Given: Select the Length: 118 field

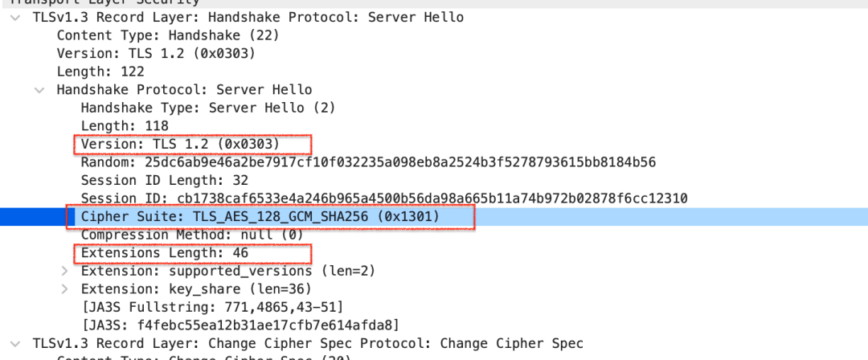Looking at the screenshot, I should point(125,126).
